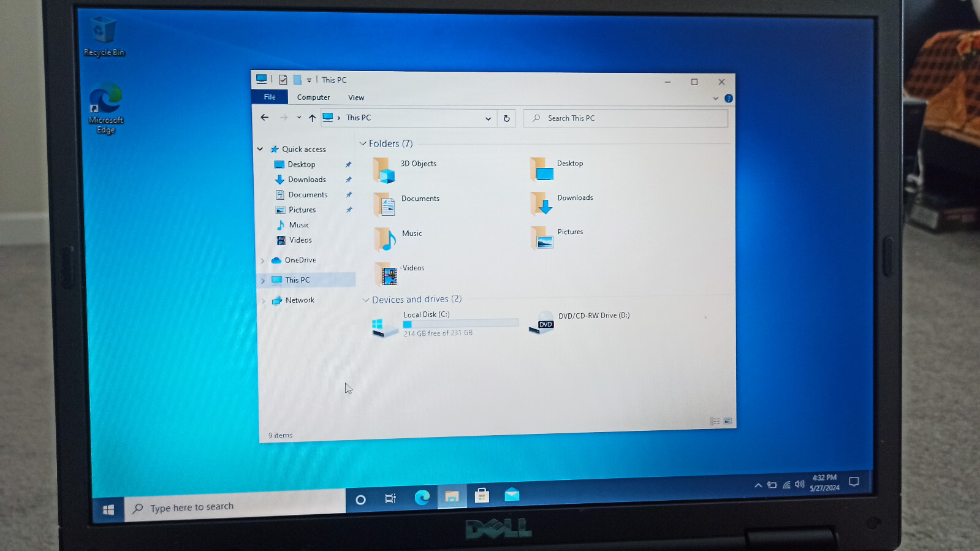Screen dimensions: 980x551
Task: Open the Desktop folder in Folders section
Action: pyautogui.click(x=542, y=169)
